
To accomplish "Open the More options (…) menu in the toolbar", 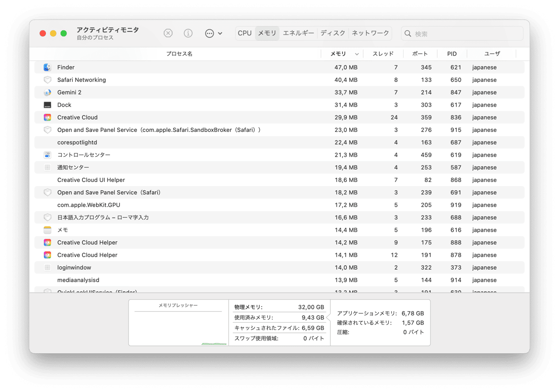I will point(209,33).
